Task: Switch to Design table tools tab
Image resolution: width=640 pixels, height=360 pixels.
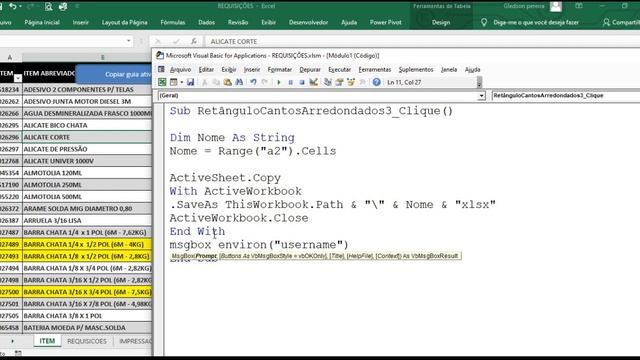Action: click(x=441, y=22)
